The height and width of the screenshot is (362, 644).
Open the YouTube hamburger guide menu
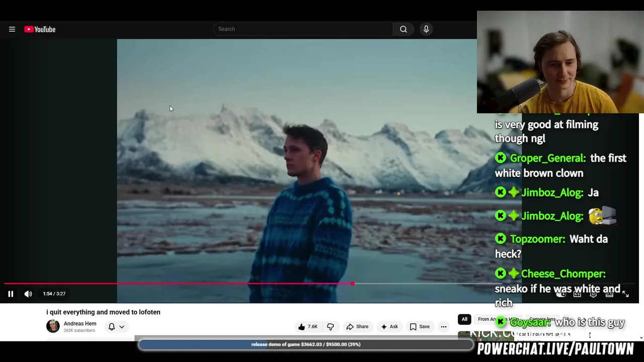[12, 29]
